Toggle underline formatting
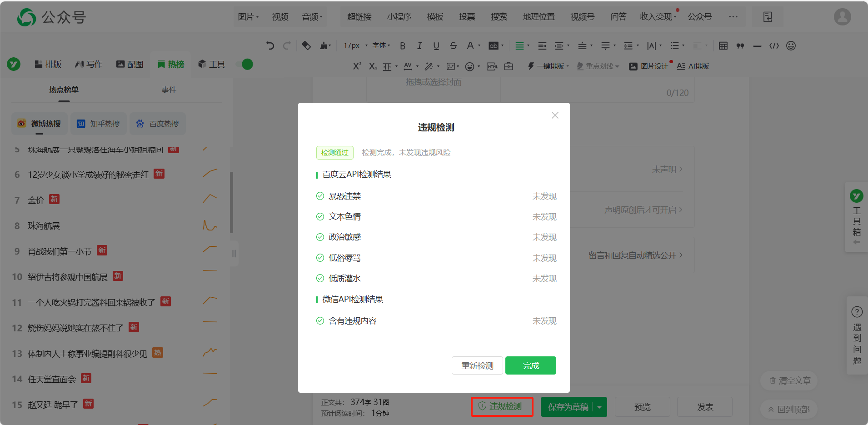Viewport: 868px width, 425px height. point(436,45)
